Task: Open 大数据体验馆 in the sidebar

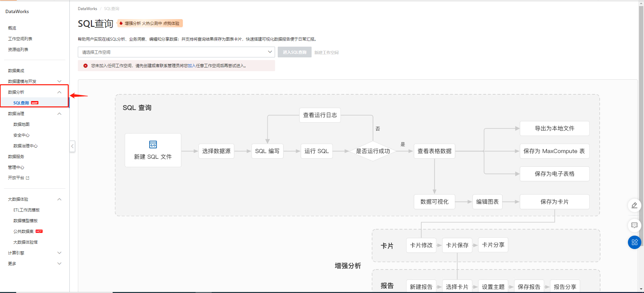Action: 25,242
